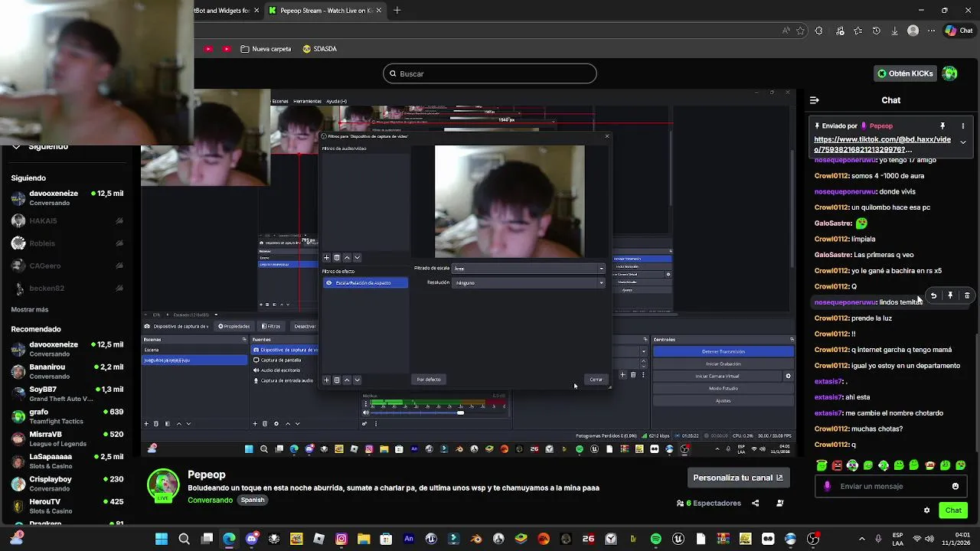Unpin the pinned chat message
The image size is (980, 551).
click(x=942, y=126)
